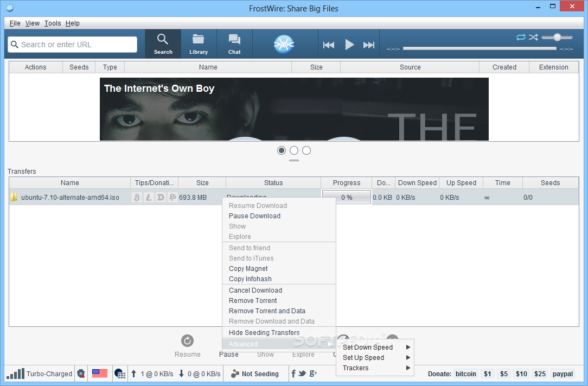Click the Litecoin tip icon for ubuntu torrent

(x=149, y=197)
